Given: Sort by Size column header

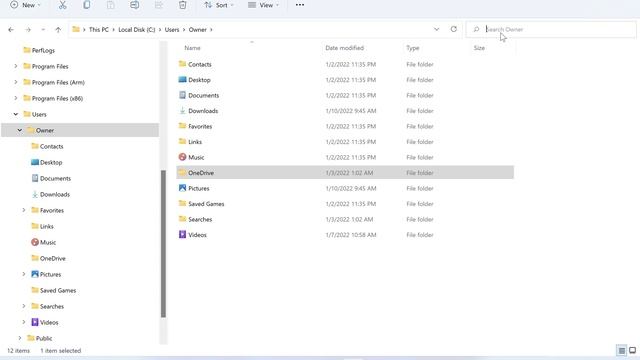Looking at the screenshot, I should tap(479, 48).
